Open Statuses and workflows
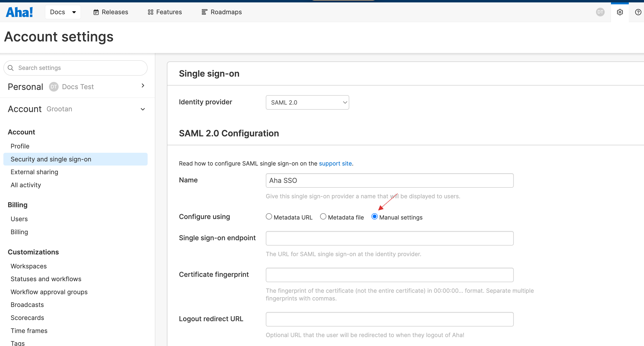This screenshot has height=346, width=644. click(46, 279)
